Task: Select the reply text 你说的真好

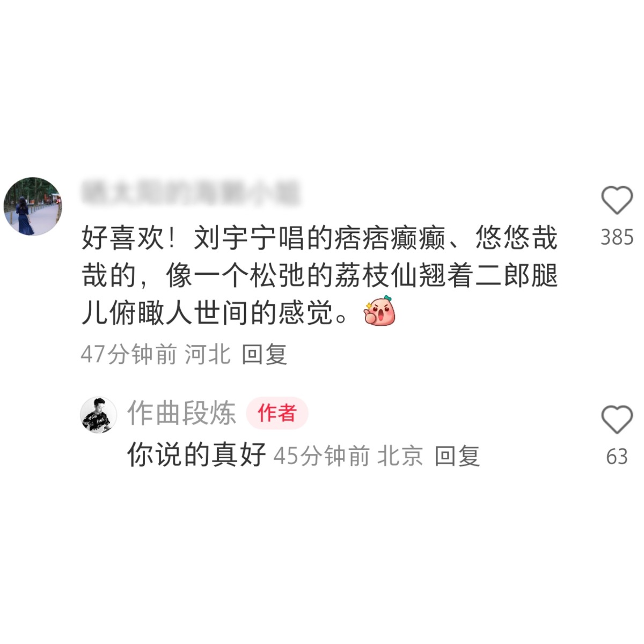Action: click(196, 455)
